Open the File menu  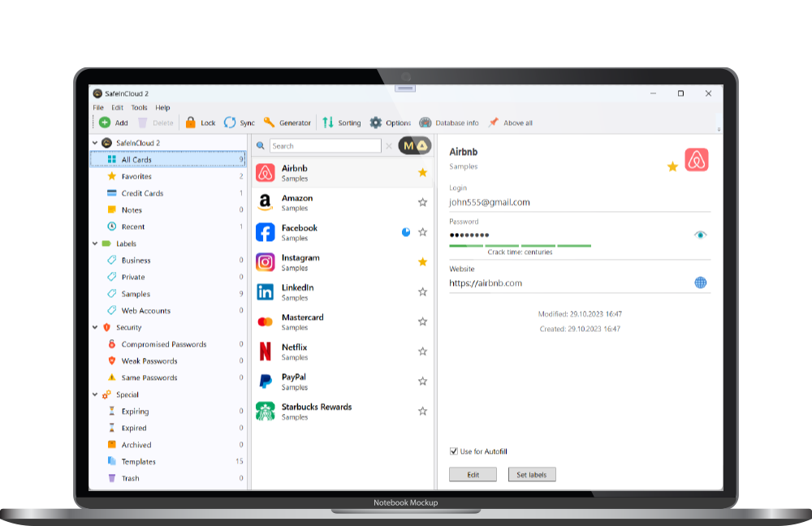pyautogui.click(x=98, y=108)
